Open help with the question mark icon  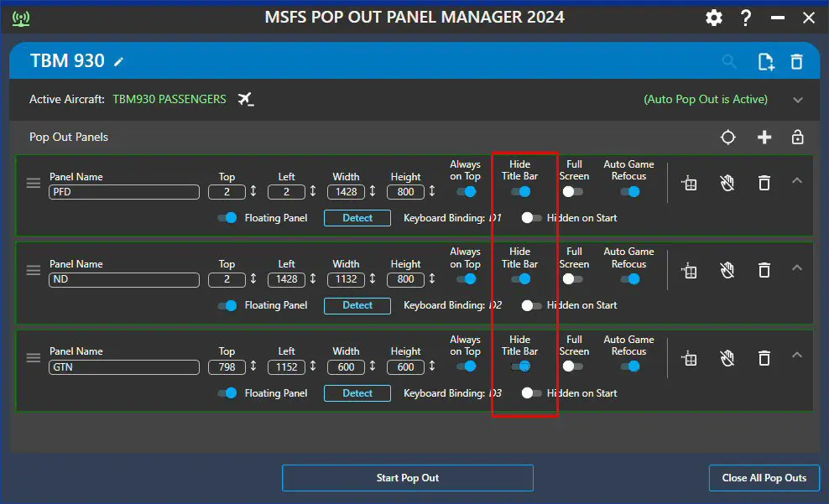click(745, 18)
